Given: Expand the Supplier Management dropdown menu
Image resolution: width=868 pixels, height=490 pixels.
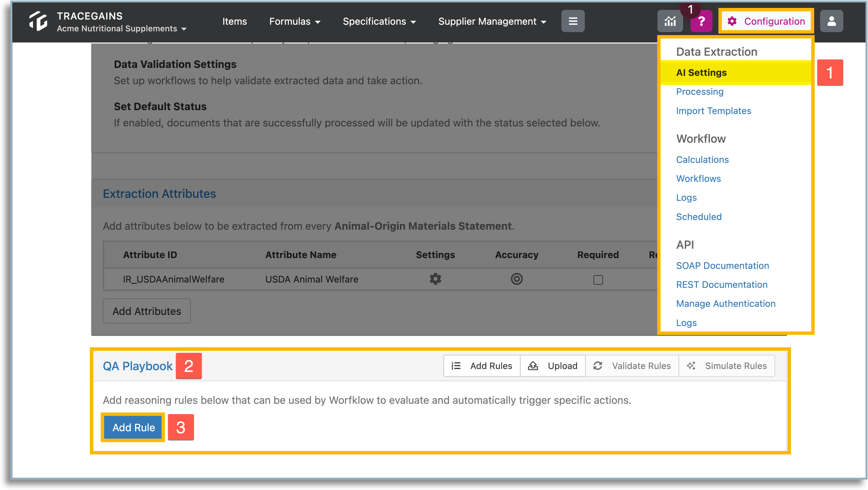Looking at the screenshot, I should (492, 21).
